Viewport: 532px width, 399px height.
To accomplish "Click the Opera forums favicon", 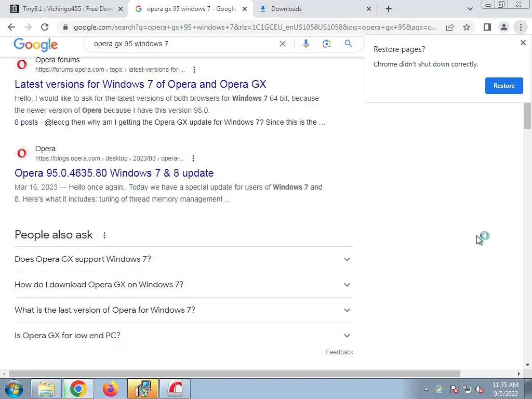I will click(x=22, y=64).
